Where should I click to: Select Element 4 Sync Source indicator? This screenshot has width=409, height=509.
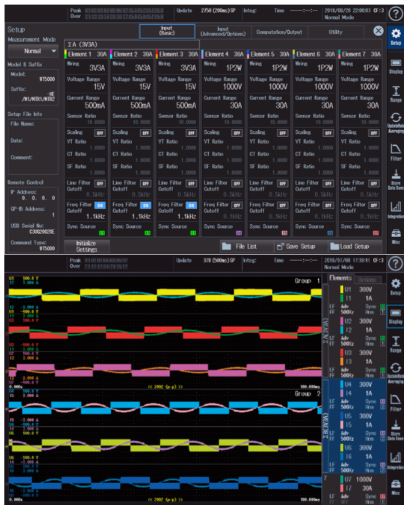[x=239, y=233]
